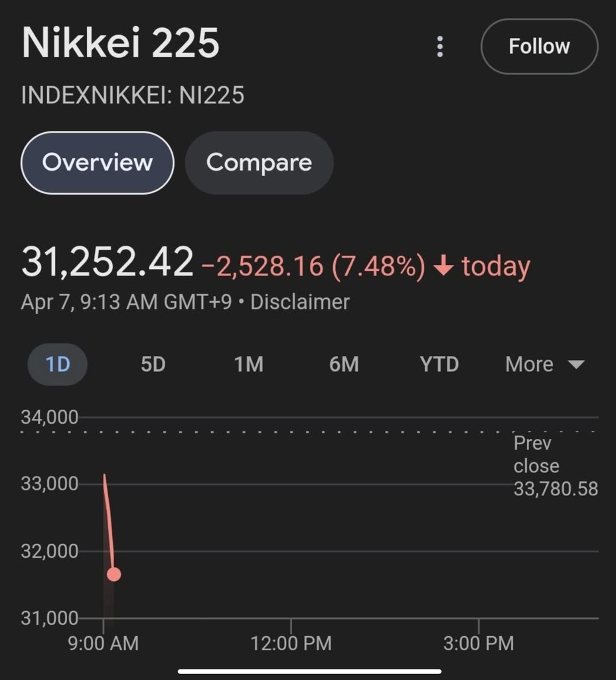Open the Disclaimer link
Image resolution: width=616 pixels, height=680 pixels.
(299, 302)
